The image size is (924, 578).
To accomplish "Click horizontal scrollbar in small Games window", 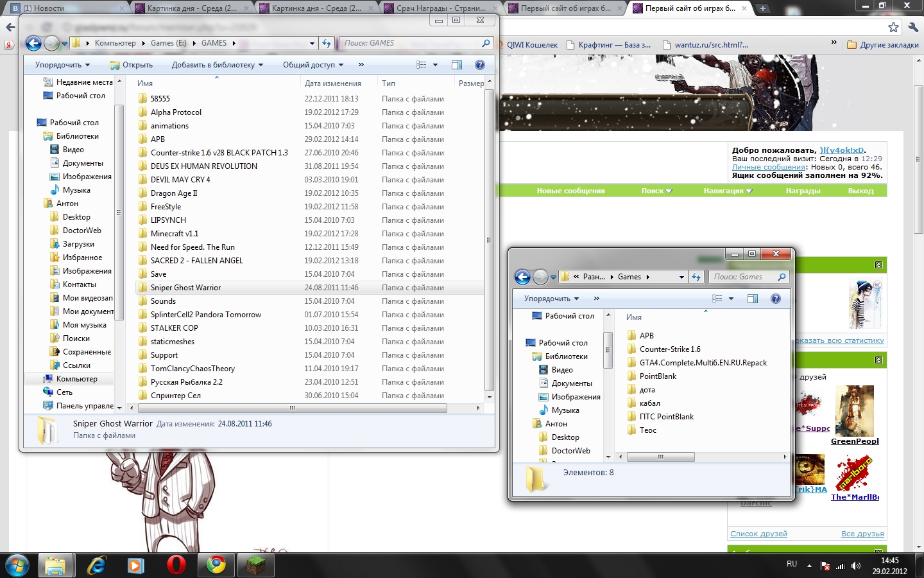I will click(x=660, y=457).
